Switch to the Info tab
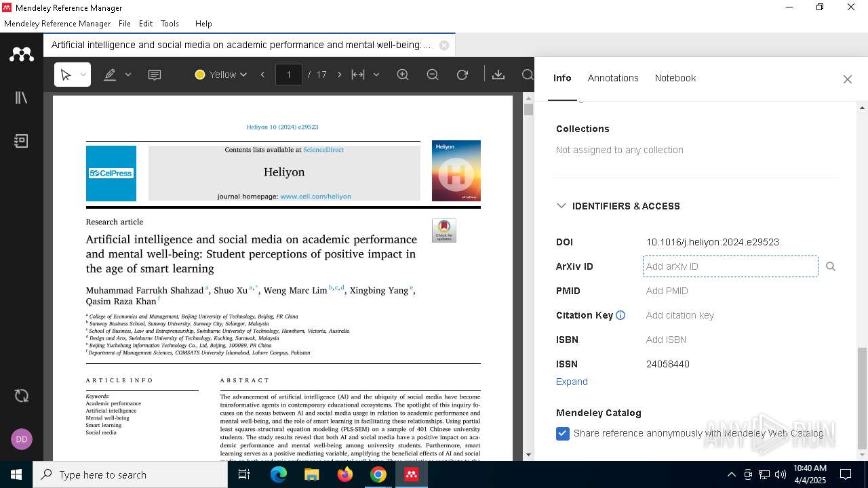The width and height of the screenshot is (868, 488). click(x=562, y=78)
